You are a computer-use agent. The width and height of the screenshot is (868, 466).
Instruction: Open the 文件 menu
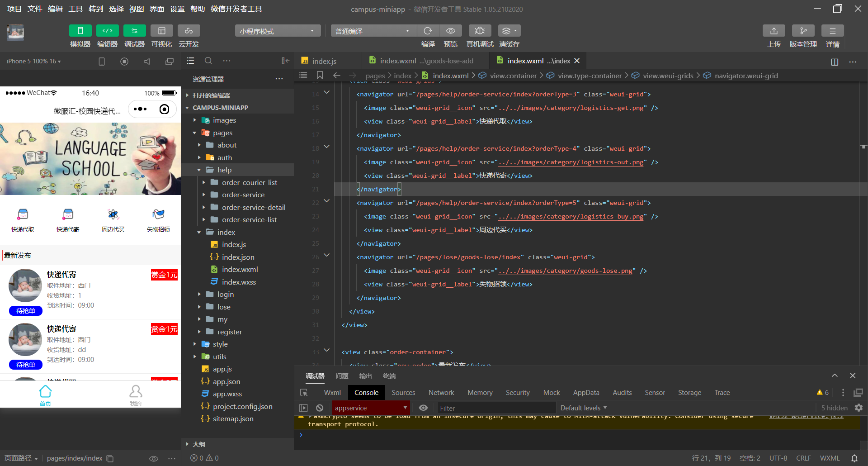(x=35, y=9)
